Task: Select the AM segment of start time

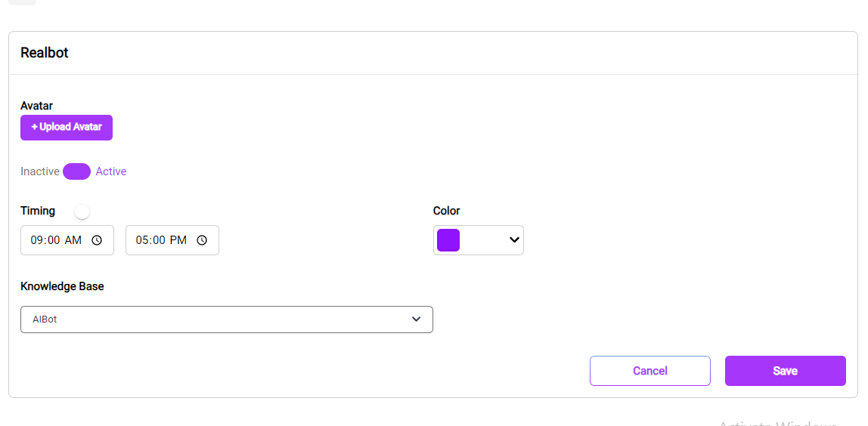Action: (73, 240)
